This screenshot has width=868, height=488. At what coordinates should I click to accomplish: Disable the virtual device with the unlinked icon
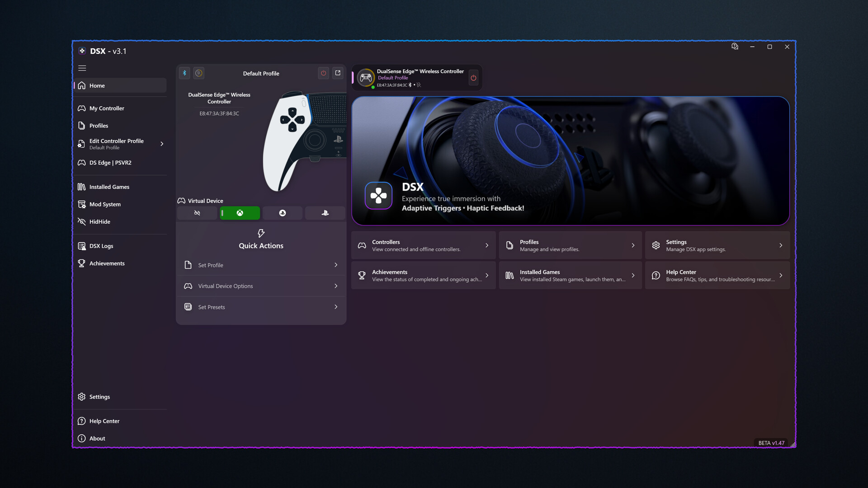tap(197, 213)
